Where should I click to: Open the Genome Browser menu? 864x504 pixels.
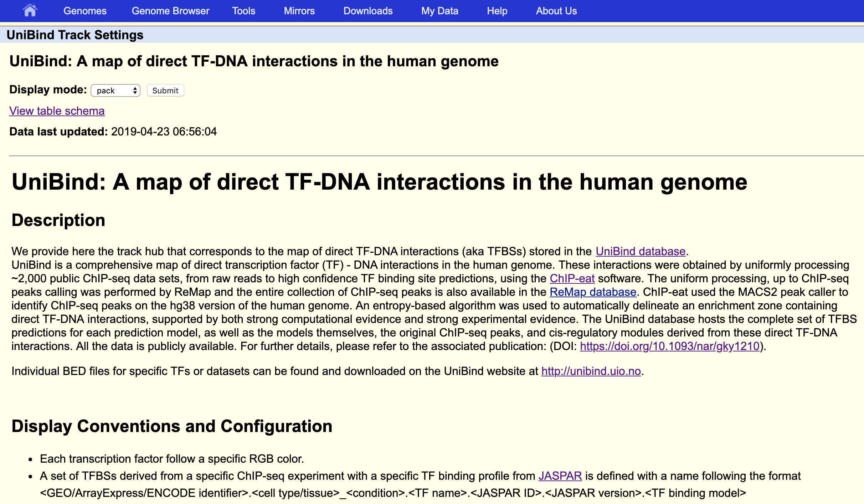tap(170, 11)
